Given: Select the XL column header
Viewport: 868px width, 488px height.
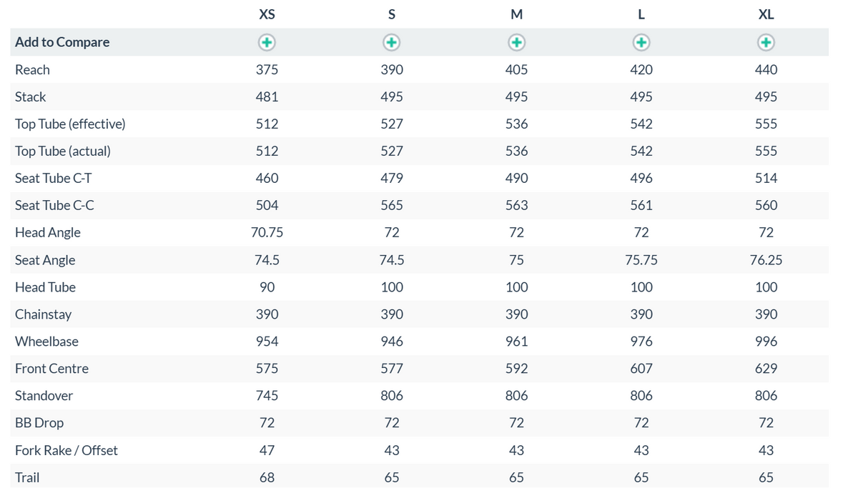Looking at the screenshot, I should (x=766, y=14).
